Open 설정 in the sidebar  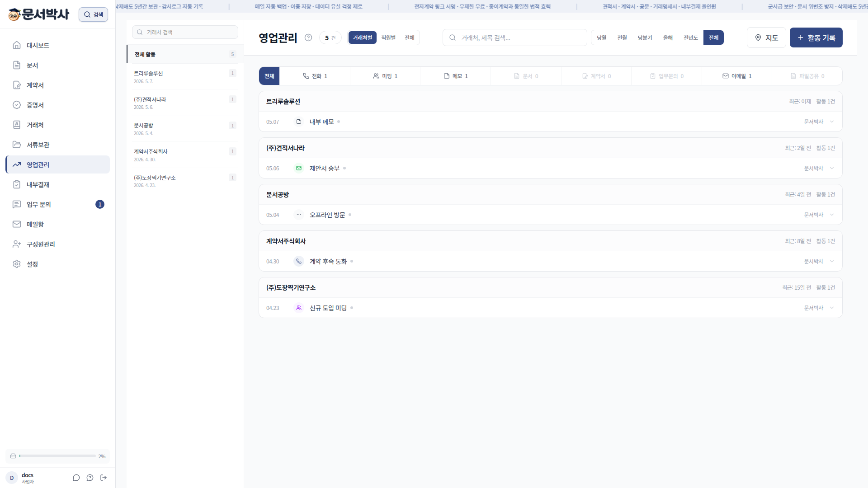tap(58, 264)
